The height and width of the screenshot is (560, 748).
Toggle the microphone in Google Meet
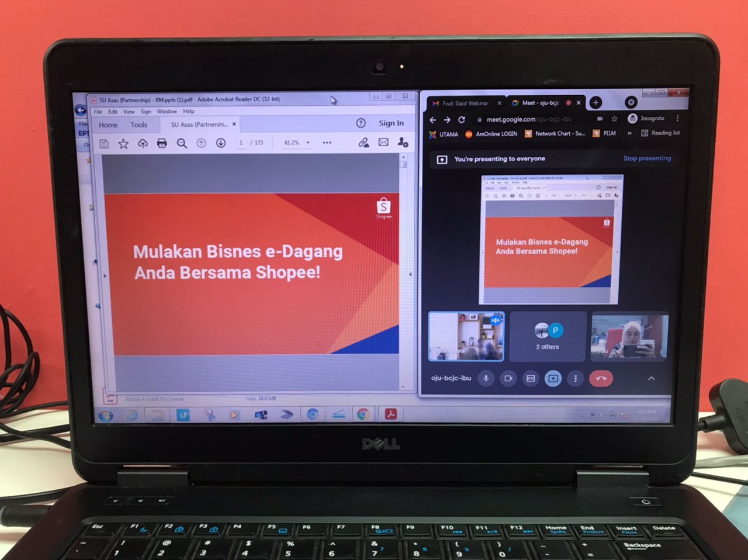pyautogui.click(x=486, y=379)
